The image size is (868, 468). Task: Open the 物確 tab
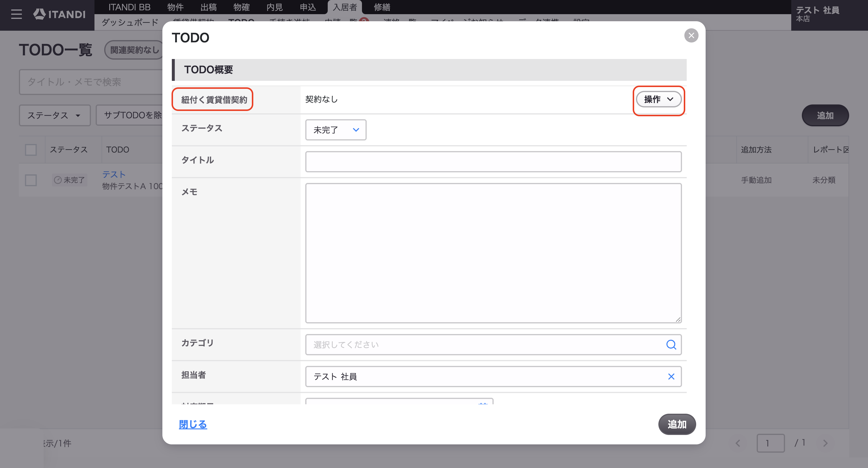242,7
